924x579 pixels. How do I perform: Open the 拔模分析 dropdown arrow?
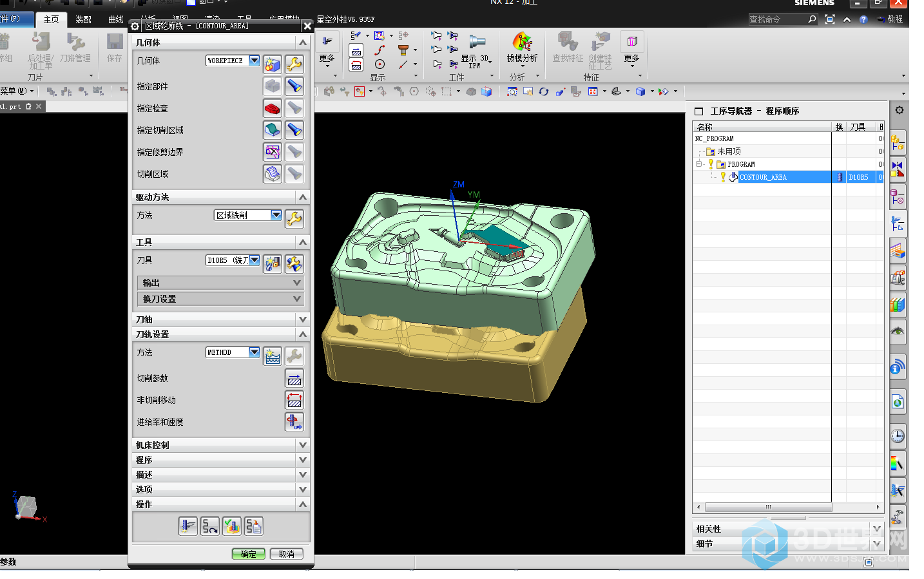(522, 66)
